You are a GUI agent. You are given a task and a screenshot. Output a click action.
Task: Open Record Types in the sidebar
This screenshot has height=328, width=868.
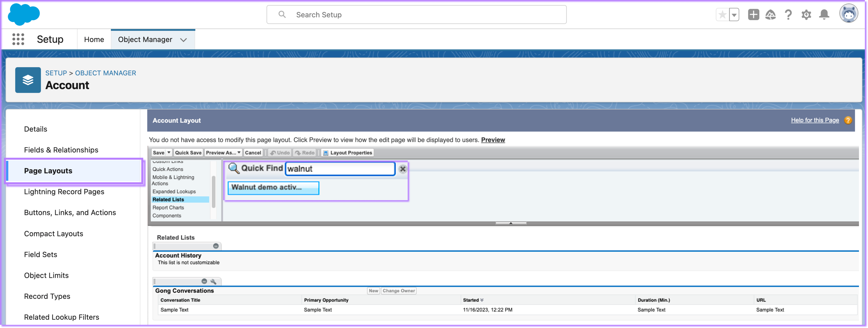(x=47, y=296)
